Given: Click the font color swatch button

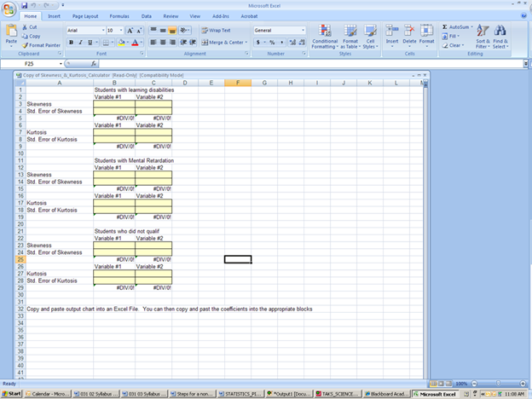Looking at the screenshot, I should click(x=134, y=42).
